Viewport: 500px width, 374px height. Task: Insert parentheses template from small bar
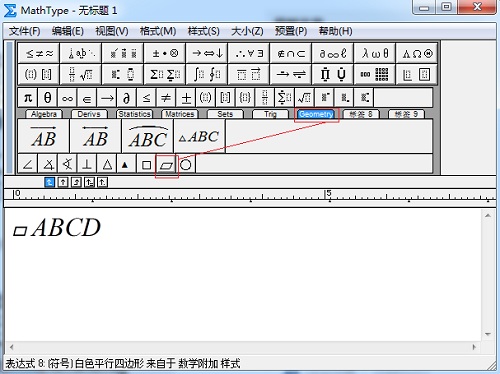[205, 98]
